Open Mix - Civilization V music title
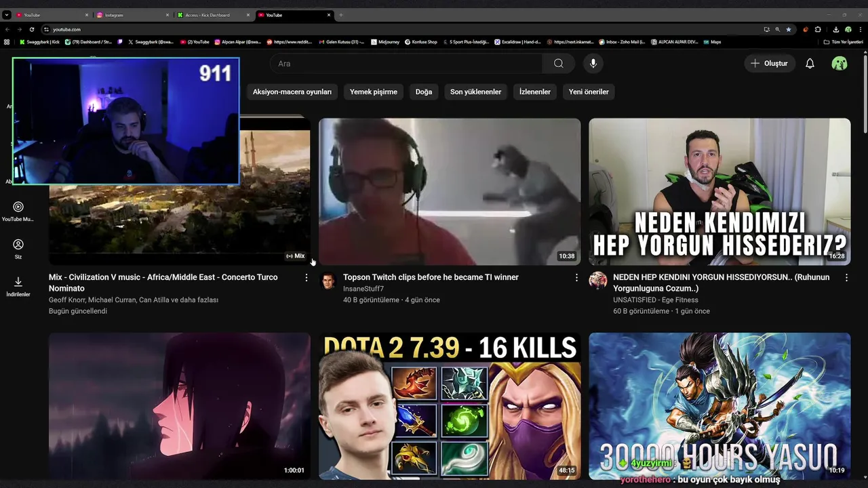This screenshot has height=488, width=868. (163, 283)
